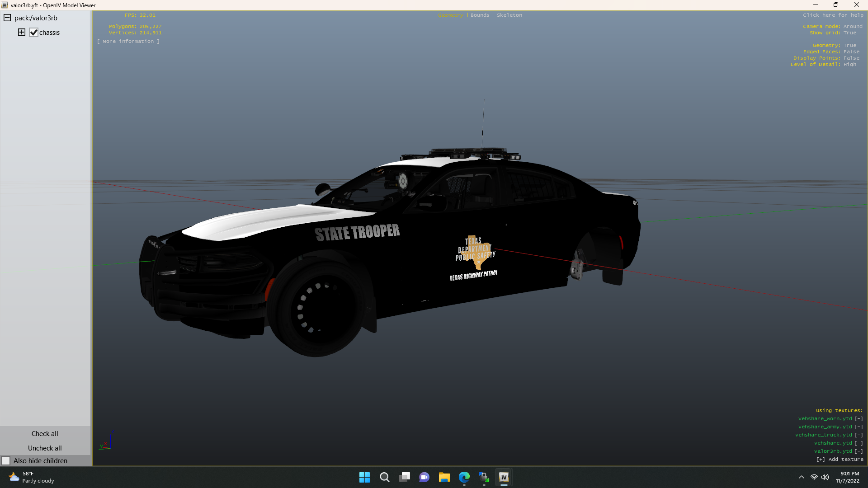Click the Check all button
This screenshot has height=488, width=868.
coord(45,433)
